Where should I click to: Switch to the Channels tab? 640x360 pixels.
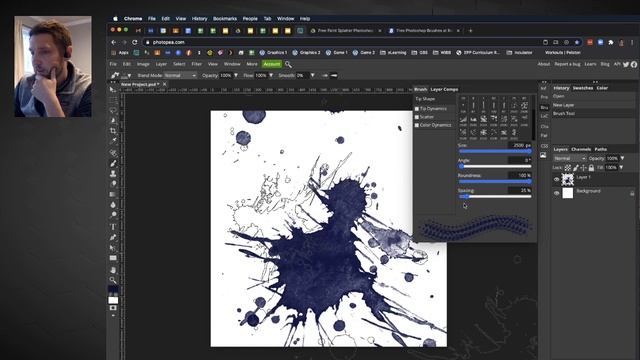coord(581,149)
